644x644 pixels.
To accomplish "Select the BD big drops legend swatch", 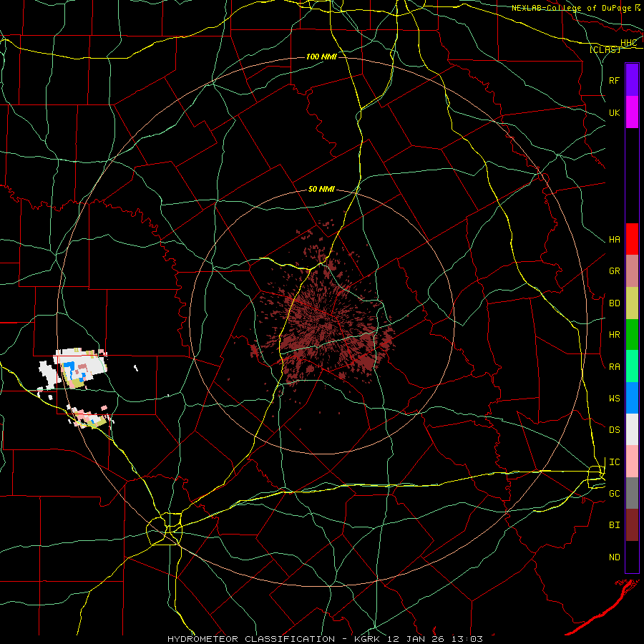I will [632, 303].
